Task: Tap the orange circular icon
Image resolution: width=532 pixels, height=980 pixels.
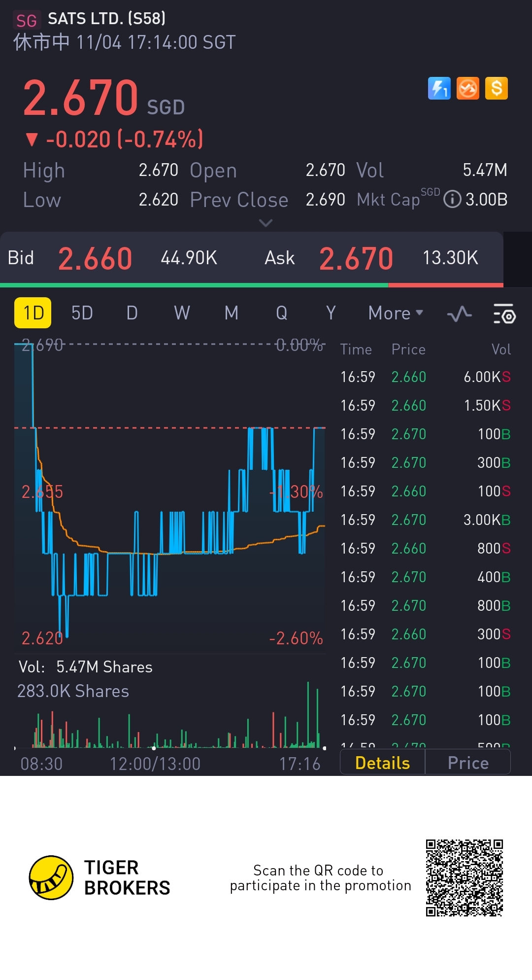Action: 467,89
